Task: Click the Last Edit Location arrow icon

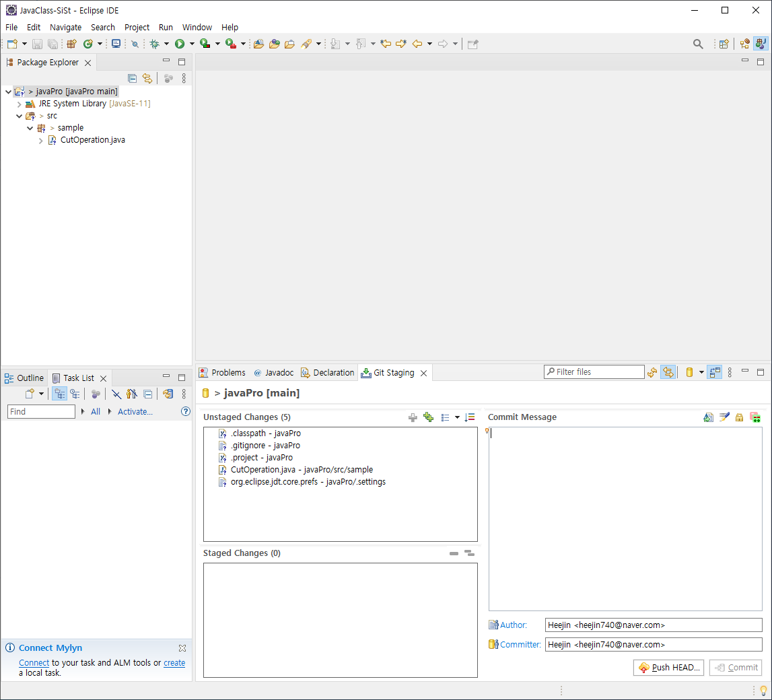Action: tap(386, 44)
